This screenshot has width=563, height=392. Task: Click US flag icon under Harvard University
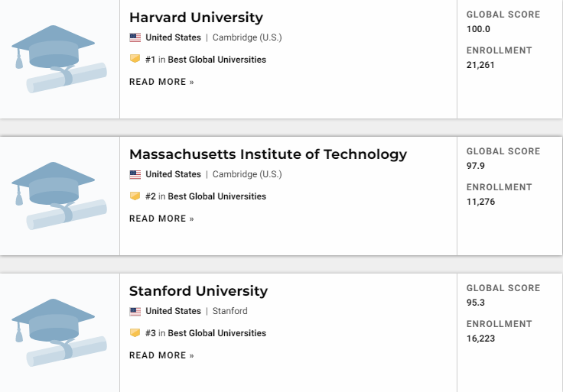(135, 37)
